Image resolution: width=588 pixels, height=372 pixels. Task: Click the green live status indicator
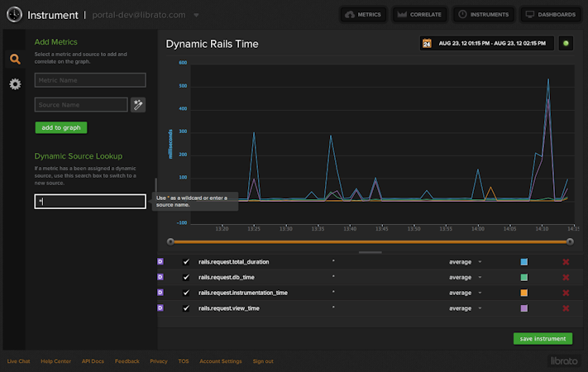pyautogui.click(x=566, y=43)
